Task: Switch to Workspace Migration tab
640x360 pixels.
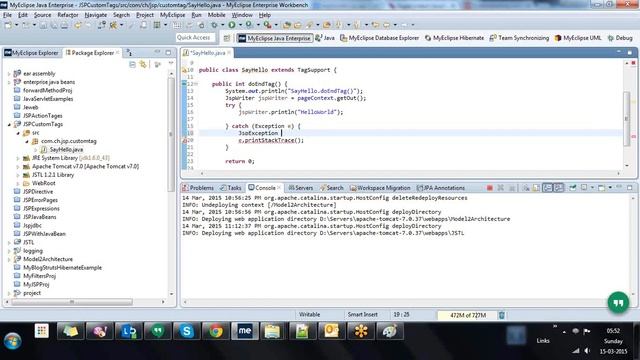Action: coord(380,188)
